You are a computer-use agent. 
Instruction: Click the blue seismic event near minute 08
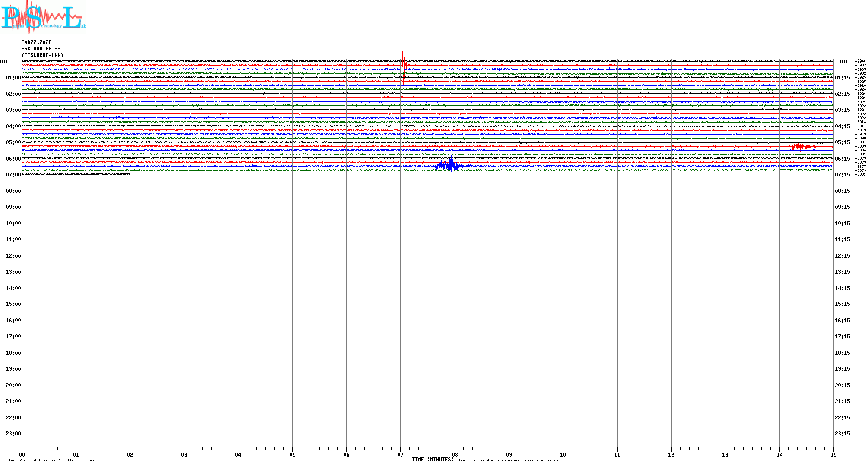coord(450,166)
